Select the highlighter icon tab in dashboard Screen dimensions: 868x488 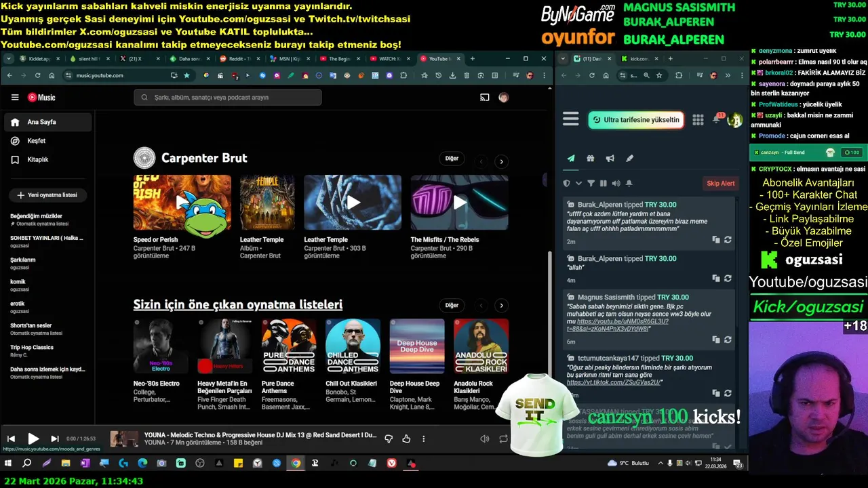(x=629, y=159)
